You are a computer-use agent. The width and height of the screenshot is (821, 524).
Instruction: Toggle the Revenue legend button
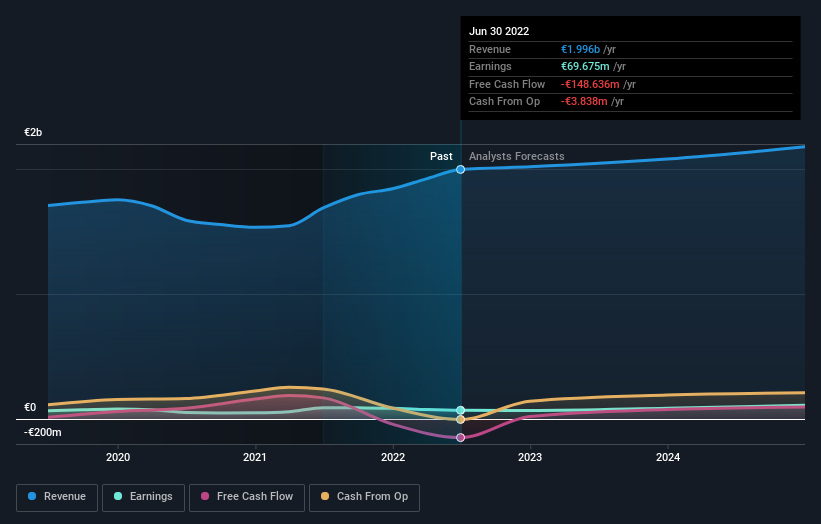[57, 497]
